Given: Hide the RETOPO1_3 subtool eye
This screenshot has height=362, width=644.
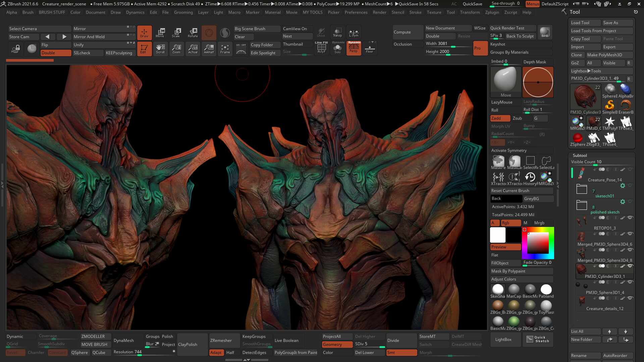Looking at the screenshot, I should [x=630, y=218].
